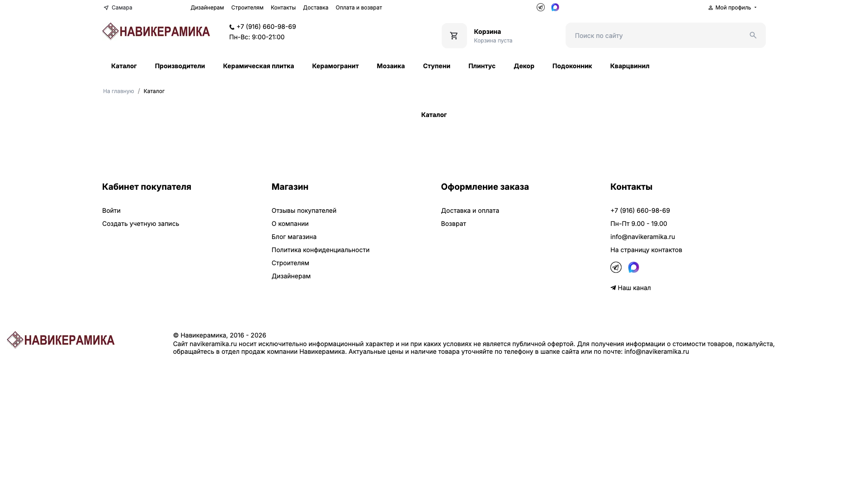Click the search magnifier icon
Screen dimensions: 868x488
click(x=753, y=35)
